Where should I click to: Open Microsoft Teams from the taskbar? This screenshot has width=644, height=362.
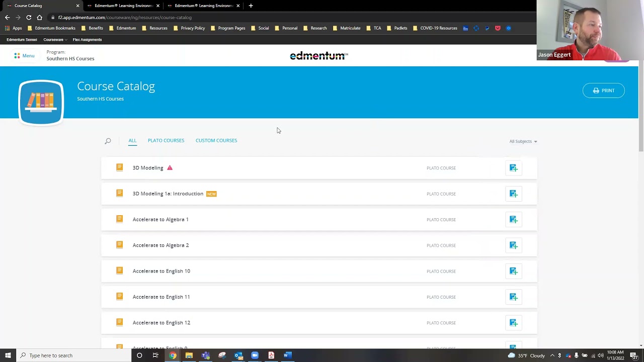205,355
